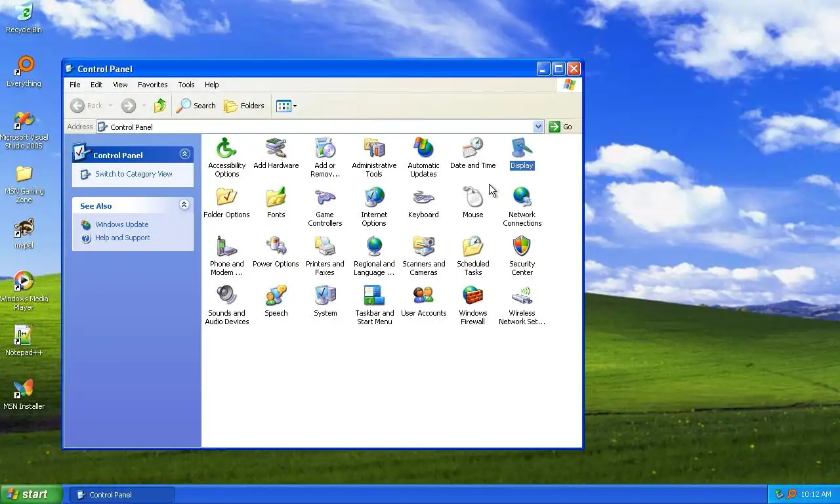Click Control Panel taskbar button
Viewport: 840px width, 504px height.
122,495
